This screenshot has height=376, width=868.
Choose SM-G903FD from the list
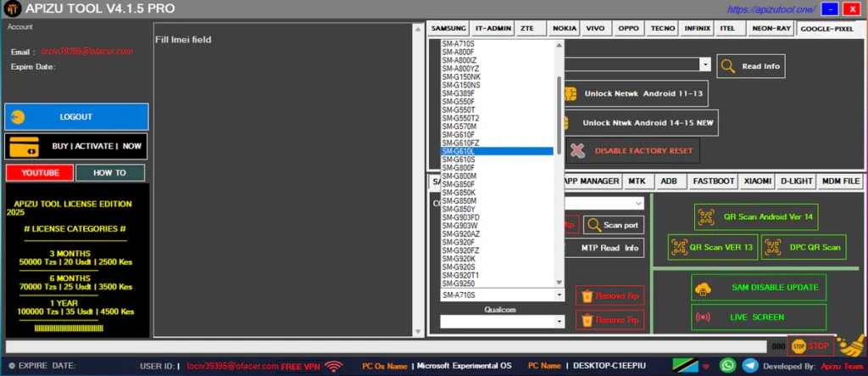click(x=497, y=217)
